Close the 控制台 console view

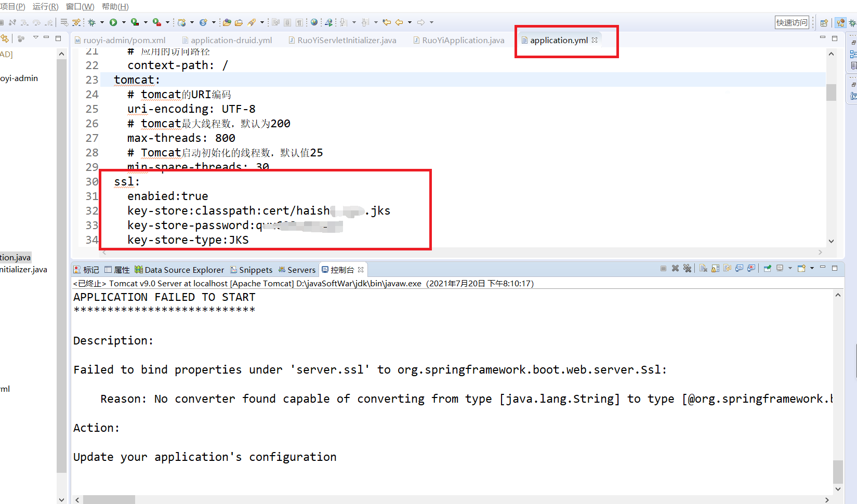pyautogui.click(x=361, y=270)
